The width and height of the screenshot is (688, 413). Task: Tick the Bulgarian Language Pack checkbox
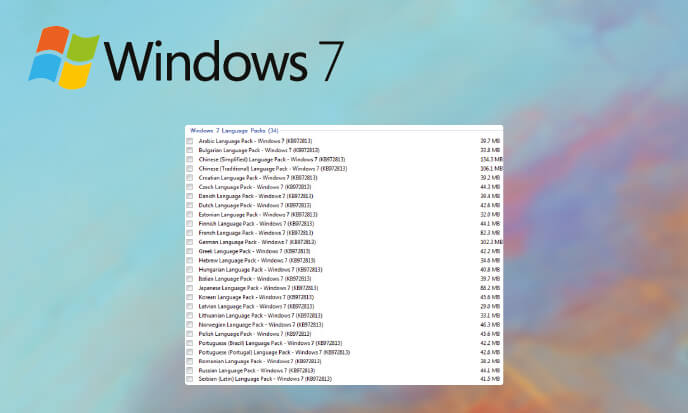click(190, 151)
